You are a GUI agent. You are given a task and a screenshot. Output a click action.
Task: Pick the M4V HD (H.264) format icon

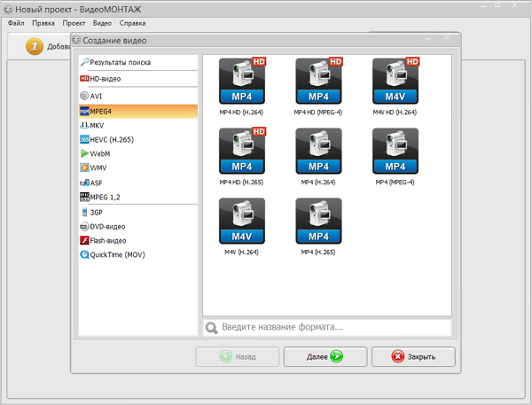395,81
